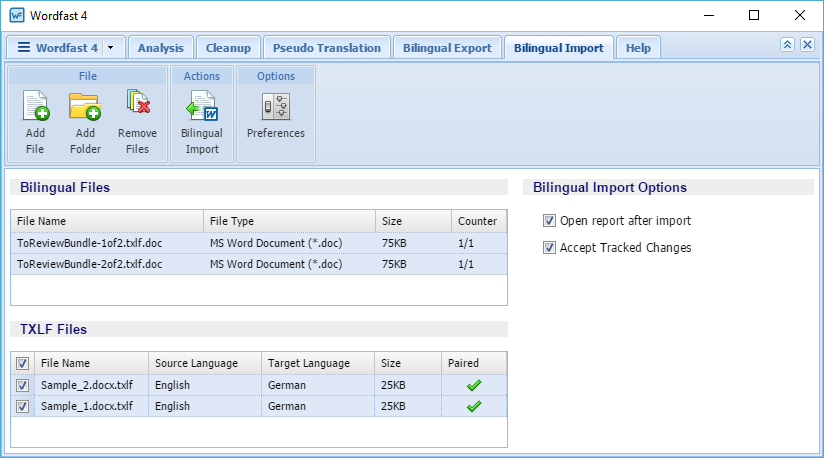Toggle Open report after import checkbox
This screenshot has width=824, height=458.
pyautogui.click(x=549, y=221)
